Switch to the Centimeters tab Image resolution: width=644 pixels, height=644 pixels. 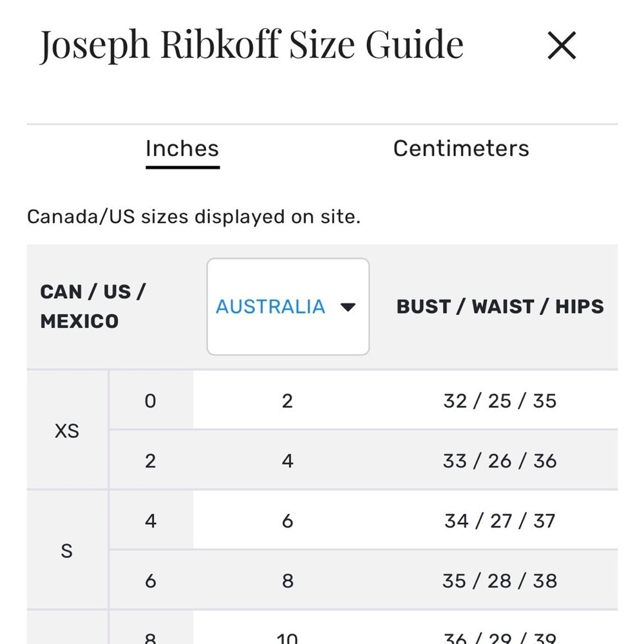461,148
